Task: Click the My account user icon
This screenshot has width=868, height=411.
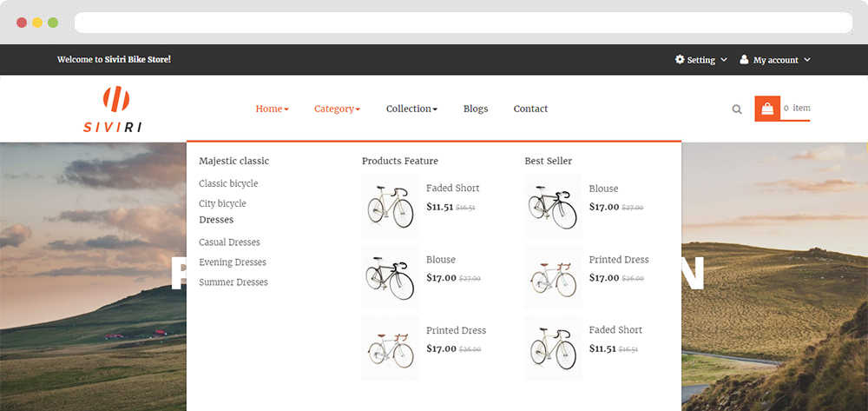Action: [x=744, y=59]
